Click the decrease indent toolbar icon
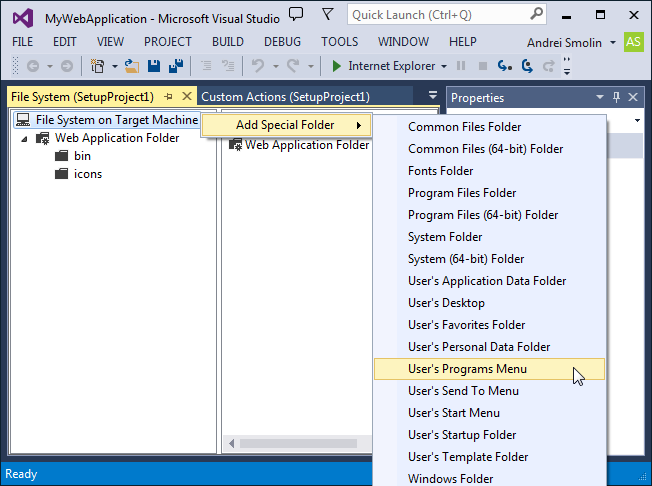This screenshot has height=486, width=652. click(x=206, y=66)
